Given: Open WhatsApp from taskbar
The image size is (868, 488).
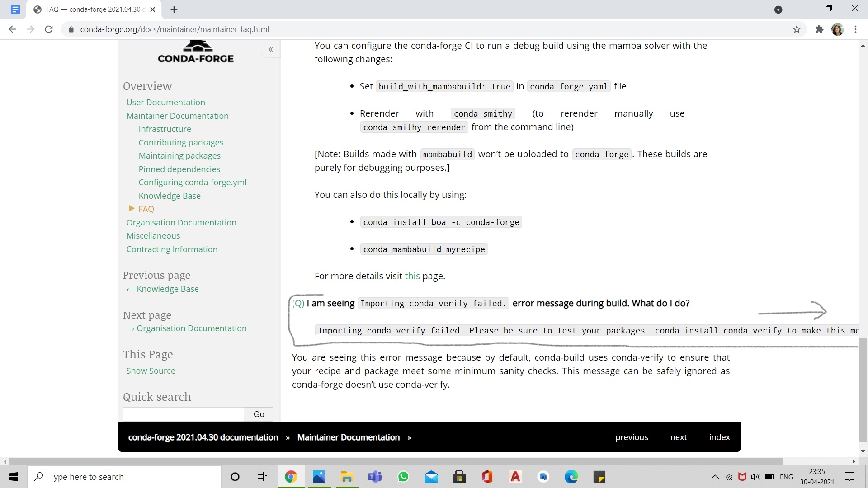Looking at the screenshot, I should pos(403,477).
